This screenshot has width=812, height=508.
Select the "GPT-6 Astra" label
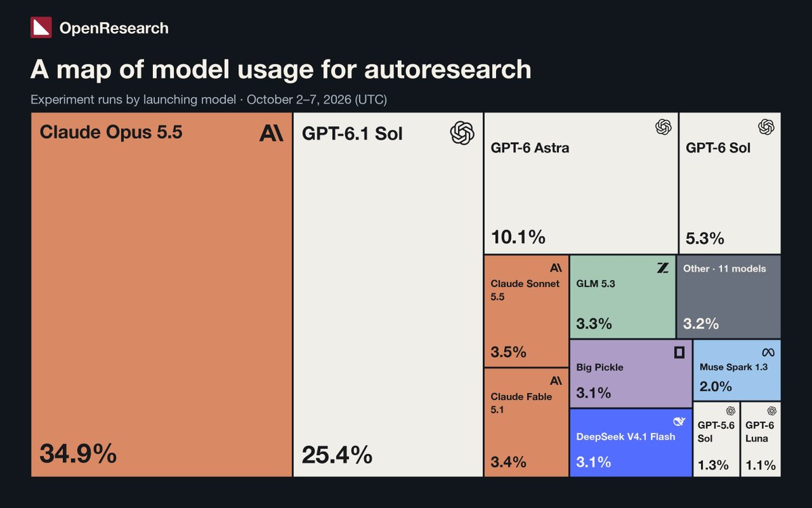point(530,147)
